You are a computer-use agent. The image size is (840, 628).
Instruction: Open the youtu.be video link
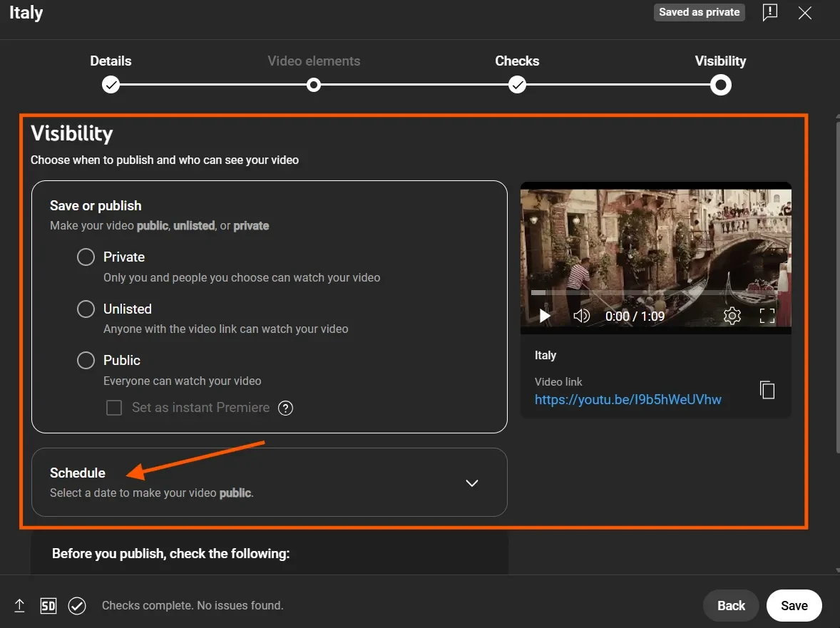(628, 399)
